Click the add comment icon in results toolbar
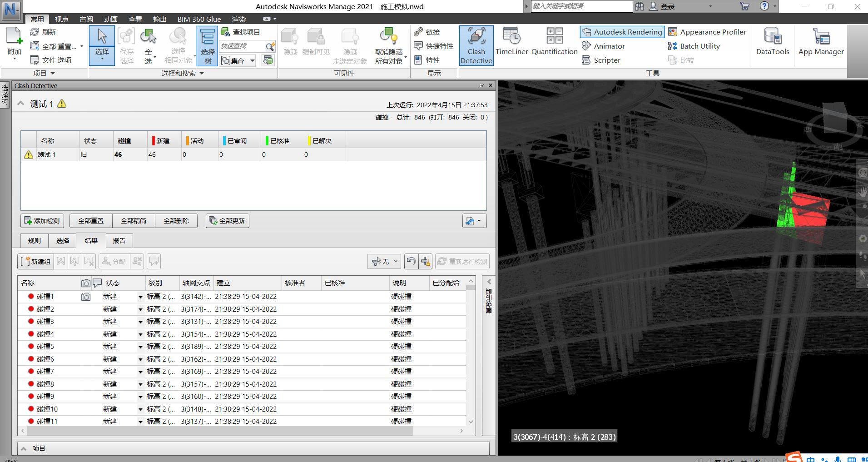Viewport: 868px width, 462px height. [154, 261]
